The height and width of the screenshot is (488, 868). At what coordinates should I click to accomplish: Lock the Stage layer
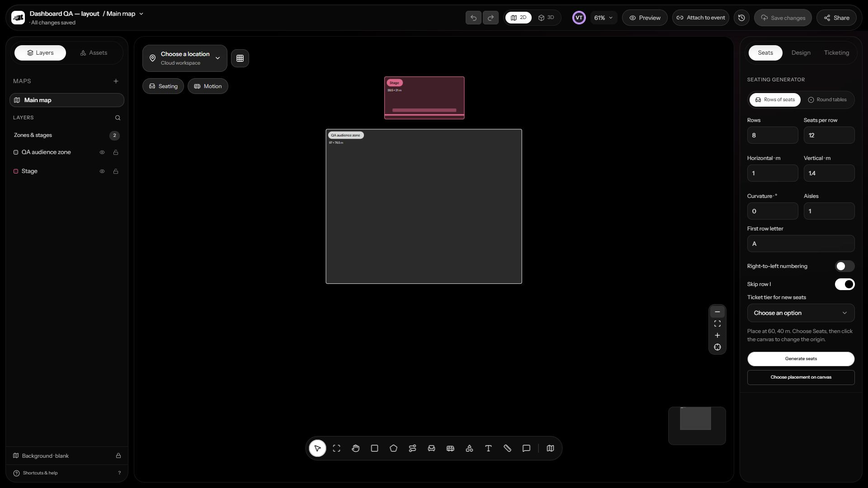click(116, 171)
